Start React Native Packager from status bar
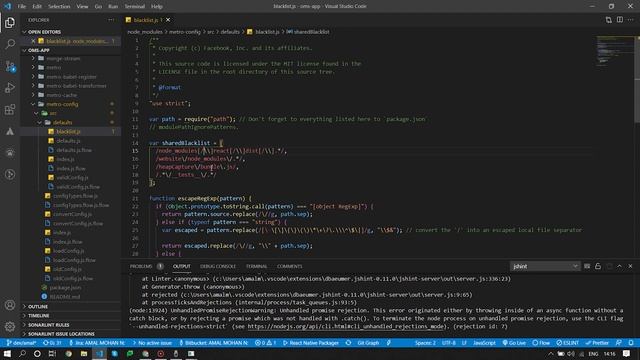Viewport: 640px width, 360px height. [311, 343]
